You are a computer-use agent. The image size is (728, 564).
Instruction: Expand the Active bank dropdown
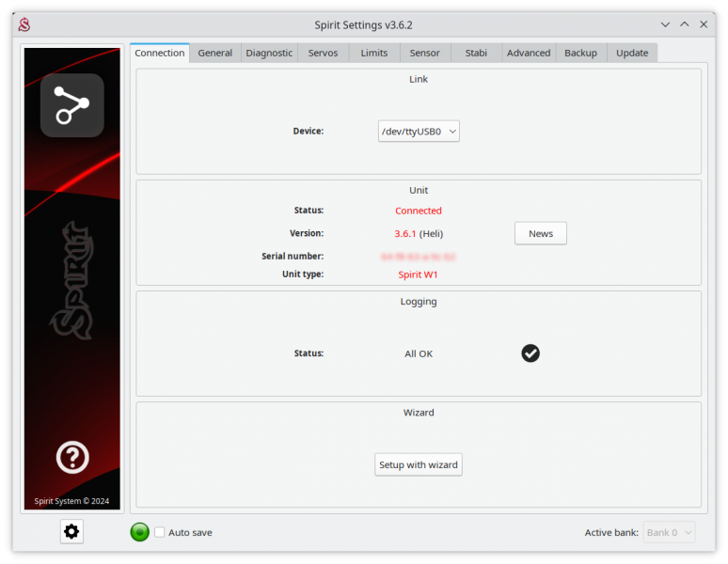(670, 532)
